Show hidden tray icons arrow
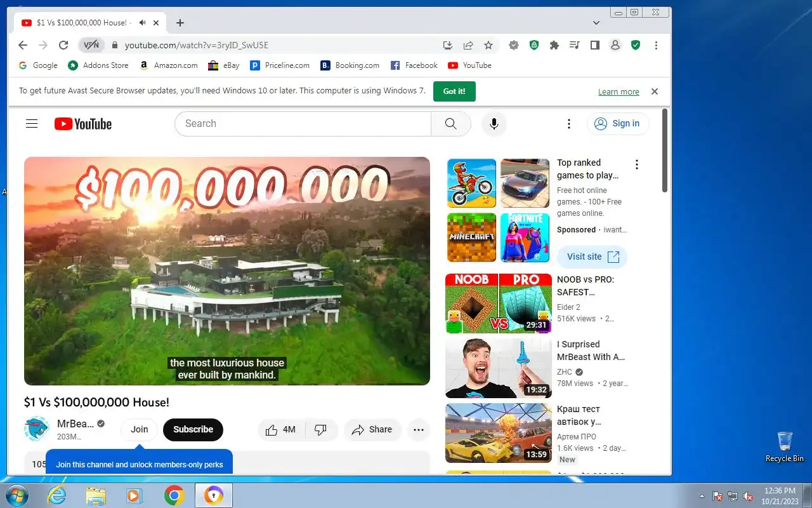The height and width of the screenshot is (508, 812). pyautogui.click(x=702, y=496)
